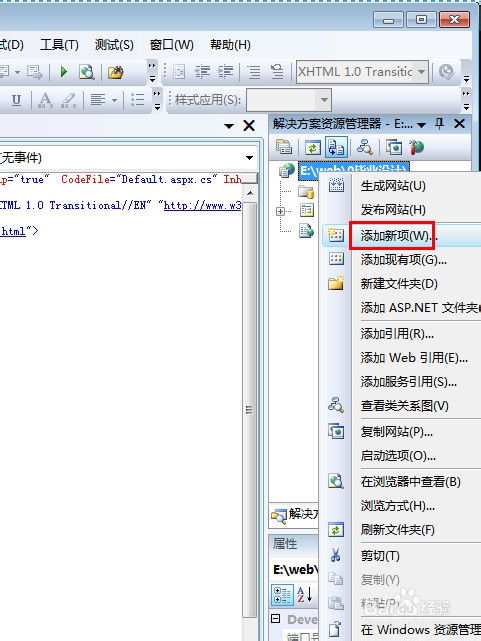Click the text alignment icon
The image size is (481, 641).
tap(98, 100)
